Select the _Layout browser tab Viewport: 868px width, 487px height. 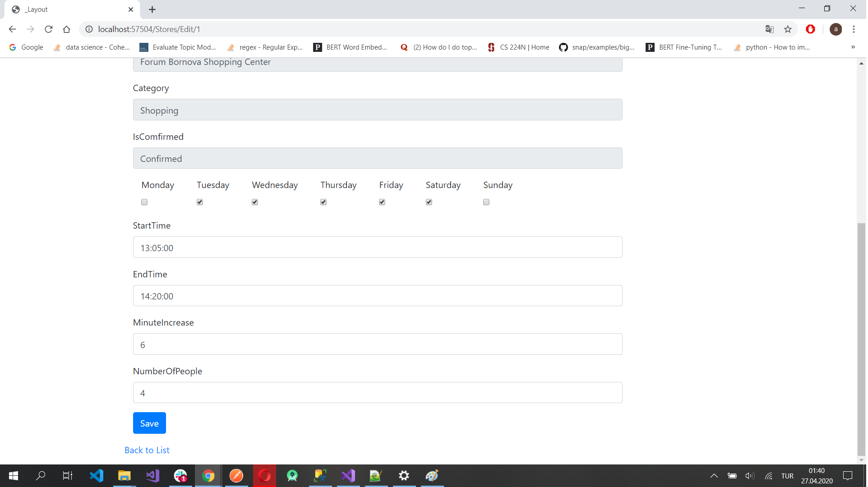pos(68,9)
